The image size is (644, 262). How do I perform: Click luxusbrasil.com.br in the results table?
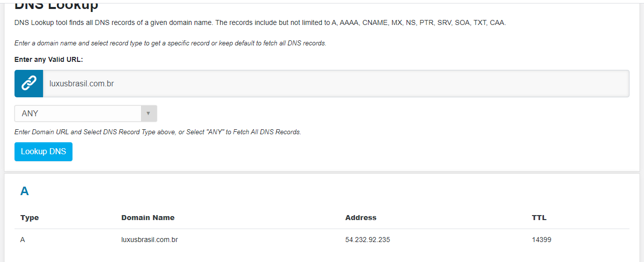[x=149, y=240]
